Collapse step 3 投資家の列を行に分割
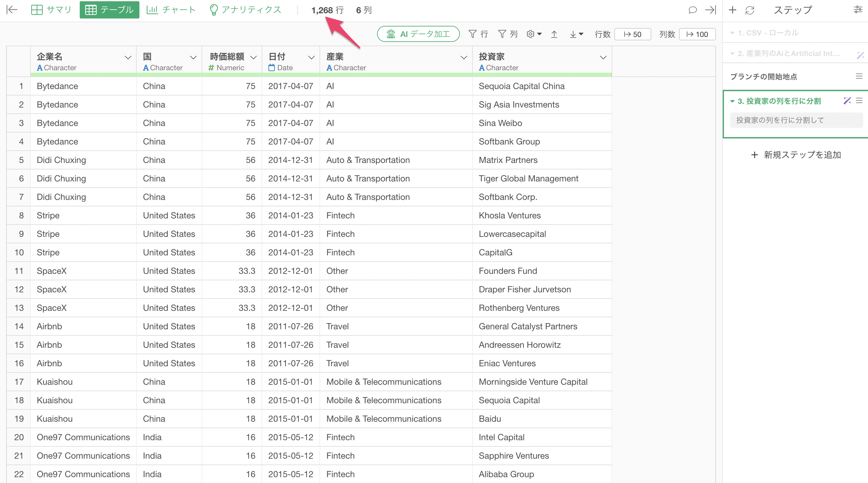The image size is (868, 483). pos(732,101)
